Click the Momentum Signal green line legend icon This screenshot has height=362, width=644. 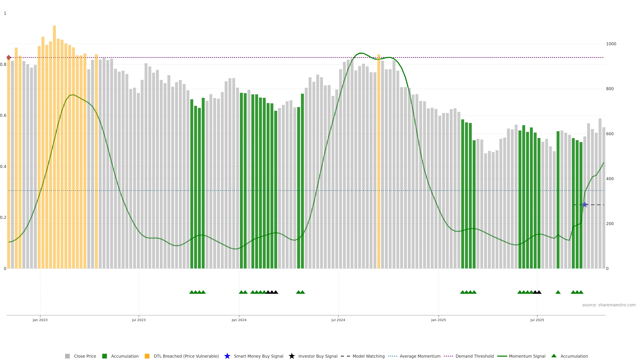coord(502,356)
